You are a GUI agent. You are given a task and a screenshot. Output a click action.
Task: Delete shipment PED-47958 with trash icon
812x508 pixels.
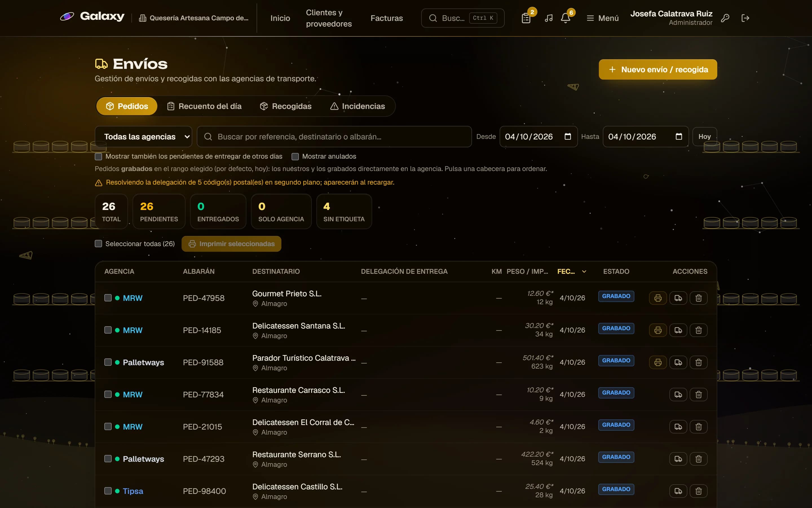[x=699, y=298]
